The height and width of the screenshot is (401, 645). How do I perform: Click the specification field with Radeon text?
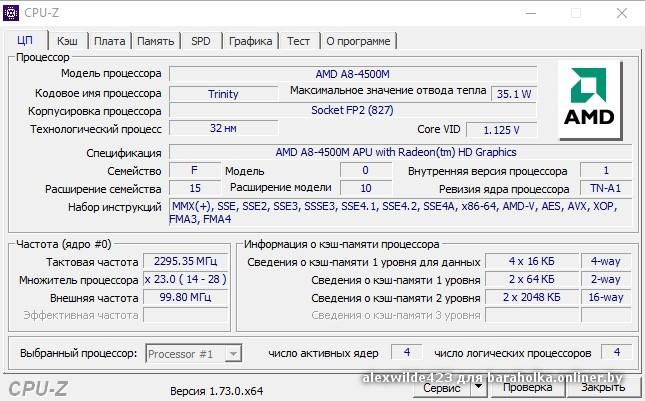tap(400, 152)
